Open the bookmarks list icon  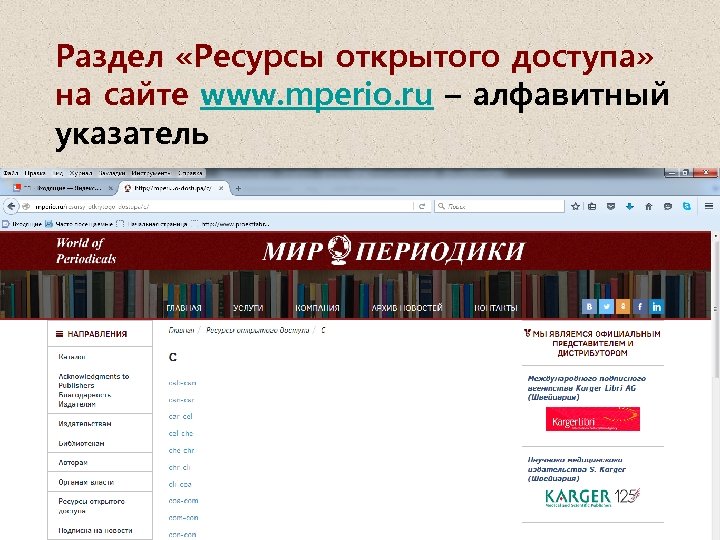(x=592, y=206)
